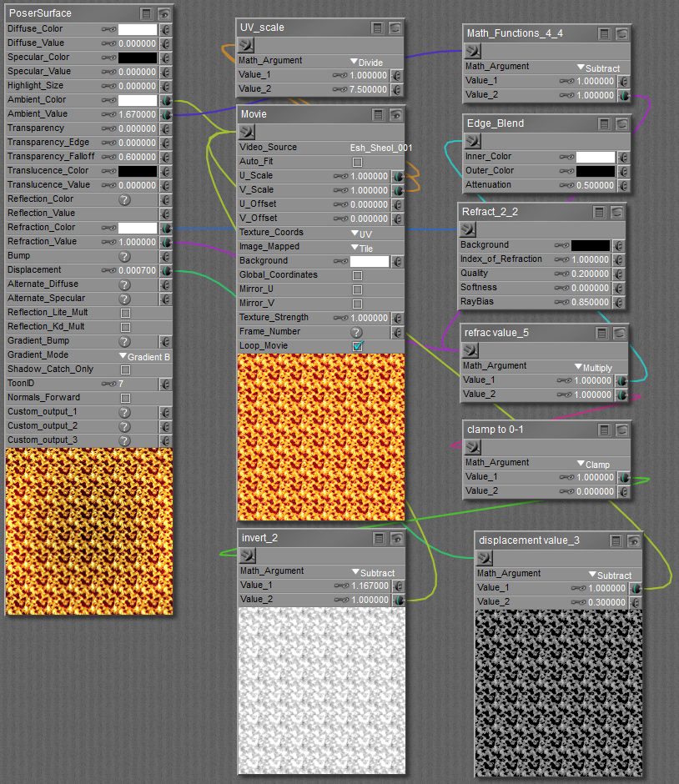Click the question mark icon beside Bump
This screenshot has width=679, height=784.
[x=124, y=256]
